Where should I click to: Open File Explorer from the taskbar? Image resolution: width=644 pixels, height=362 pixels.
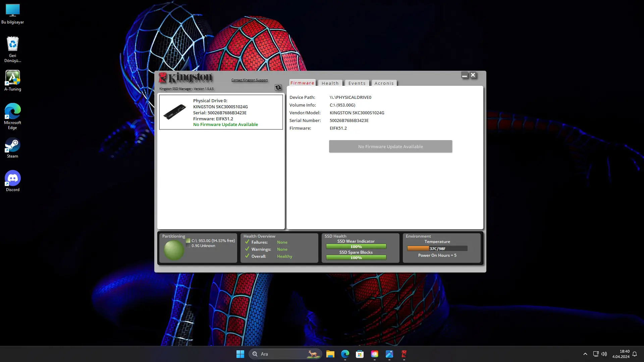pos(330,354)
